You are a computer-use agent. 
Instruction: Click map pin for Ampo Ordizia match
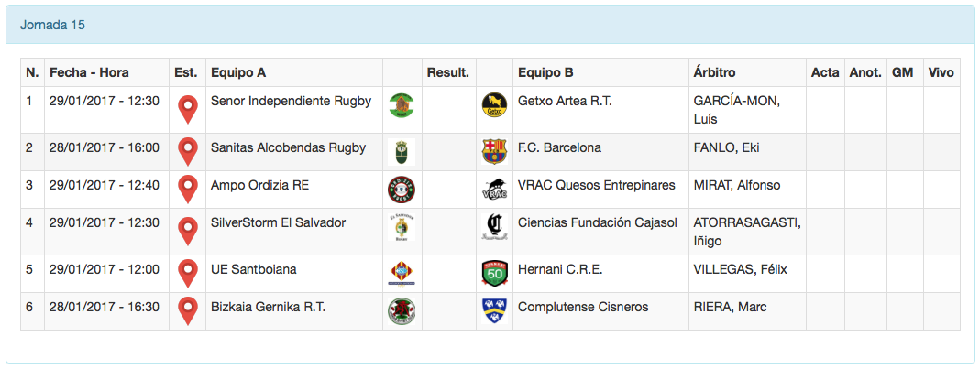188,189
